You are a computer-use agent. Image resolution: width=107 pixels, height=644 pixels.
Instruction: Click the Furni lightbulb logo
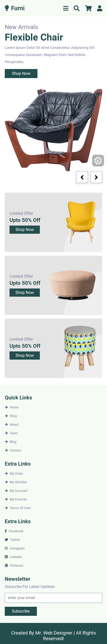coord(15,8)
